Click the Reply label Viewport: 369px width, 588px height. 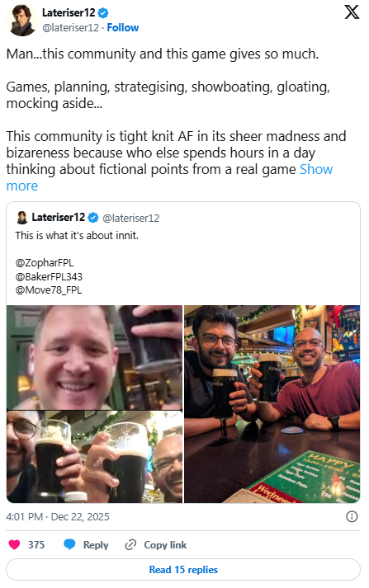coord(96,545)
